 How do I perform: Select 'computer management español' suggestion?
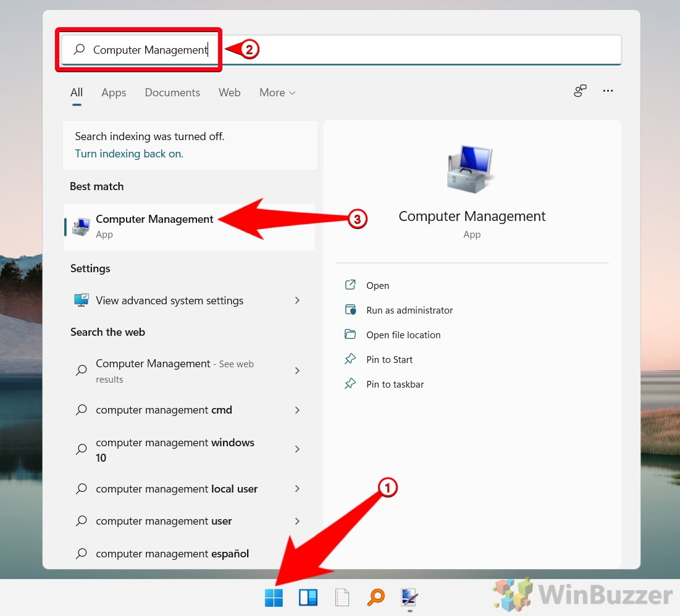(190, 553)
